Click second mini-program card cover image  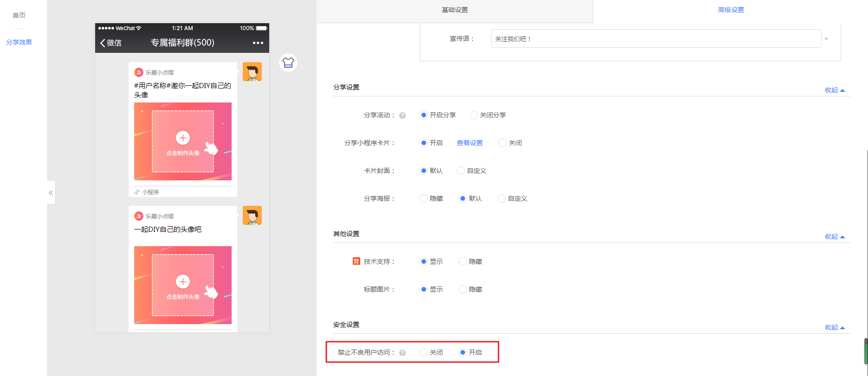click(183, 285)
